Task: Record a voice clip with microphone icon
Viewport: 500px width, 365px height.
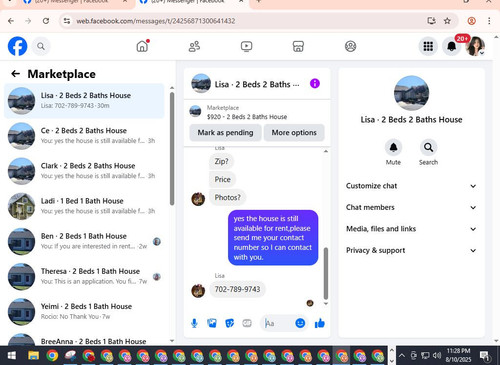Action: click(x=194, y=323)
